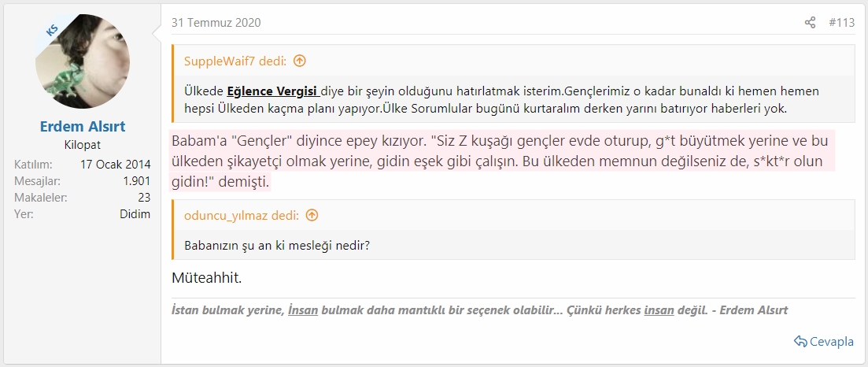The image size is (868, 367).
Task: Click the Cevapla reply button
Action: point(824,342)
